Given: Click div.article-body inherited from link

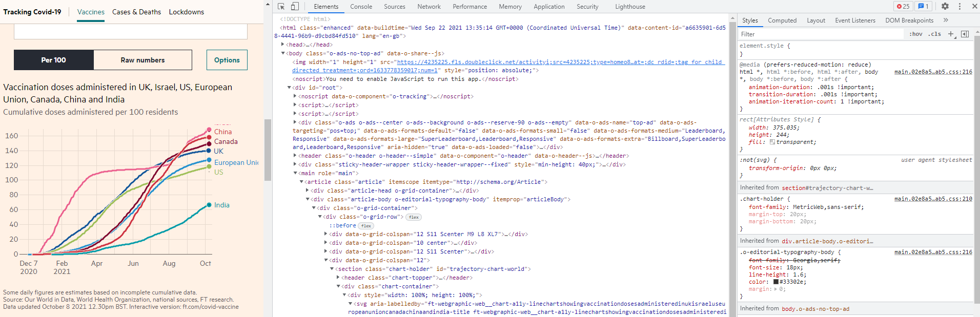Looking at the screenshot, I should pos(827,241).
